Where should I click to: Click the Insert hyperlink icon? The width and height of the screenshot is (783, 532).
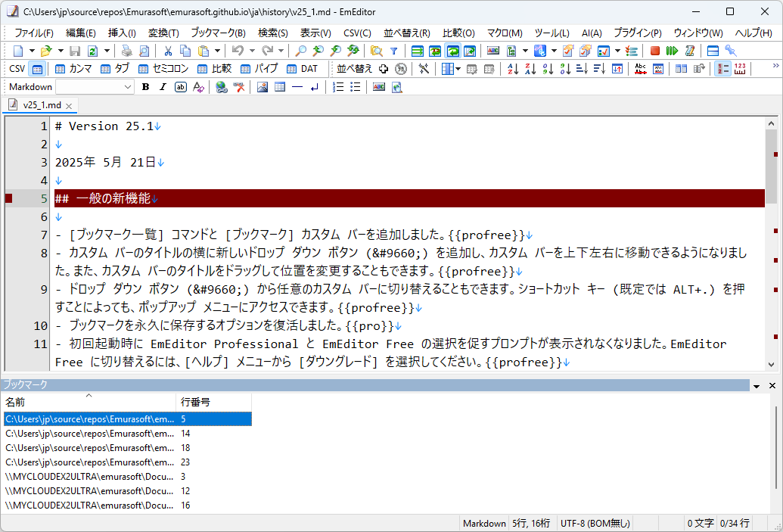[x=221, y=87]
